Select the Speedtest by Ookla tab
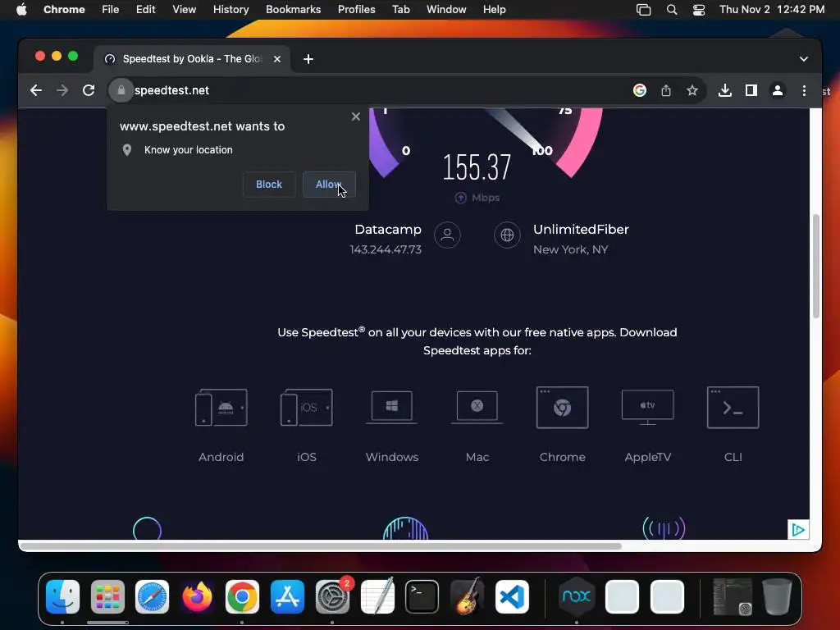840x630 pixels. [x=192, y=59]
